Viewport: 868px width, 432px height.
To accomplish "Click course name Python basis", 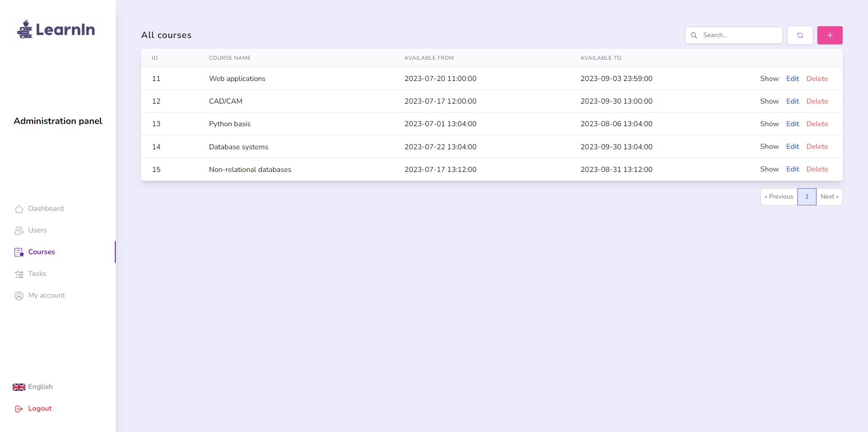I will click(x=230, y=124).
